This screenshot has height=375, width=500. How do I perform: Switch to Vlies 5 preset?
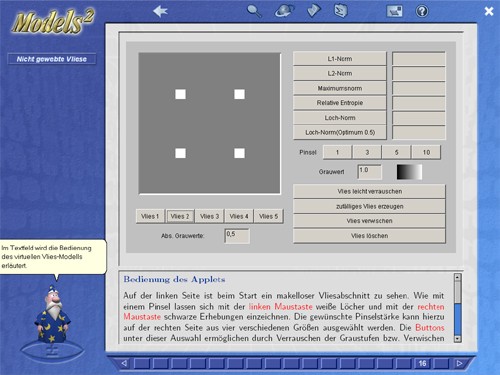point(268,216)
